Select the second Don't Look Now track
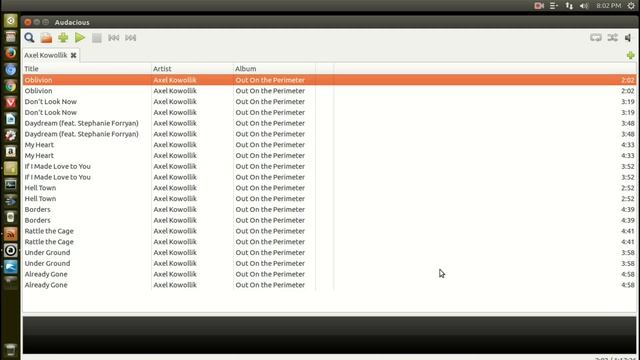The height and width of the screenshot is (360, 640). pyautogui.click(x=329, y=112)
